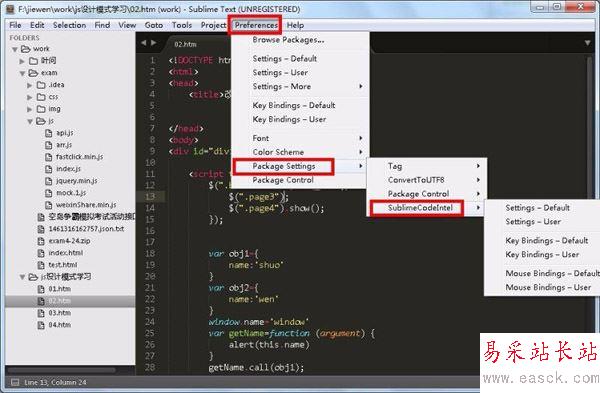Expand Settings – More submenu
Viewport: 600px width, 393px height.
click(x=300, y=86)
